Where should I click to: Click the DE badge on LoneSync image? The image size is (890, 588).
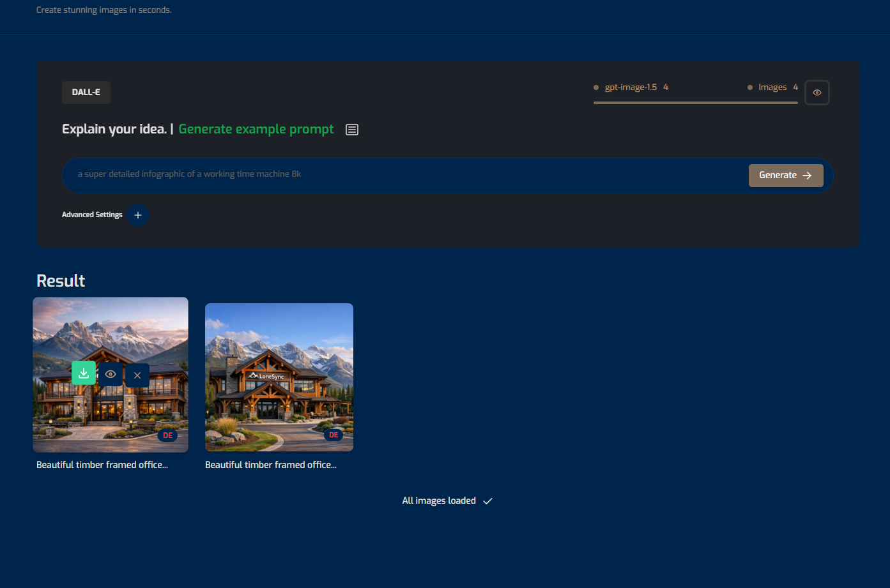(x=334, y=435)
